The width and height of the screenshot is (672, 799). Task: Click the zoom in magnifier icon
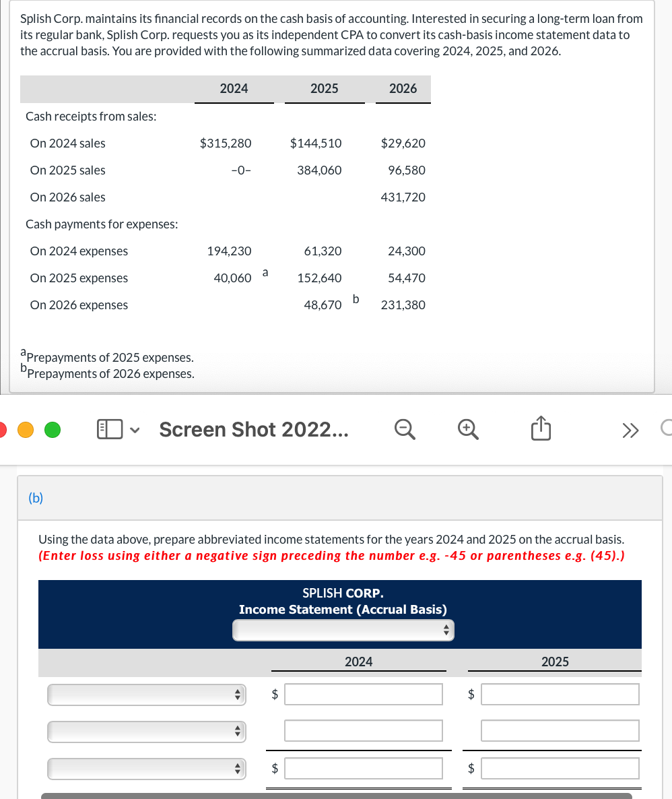(468, 430)
